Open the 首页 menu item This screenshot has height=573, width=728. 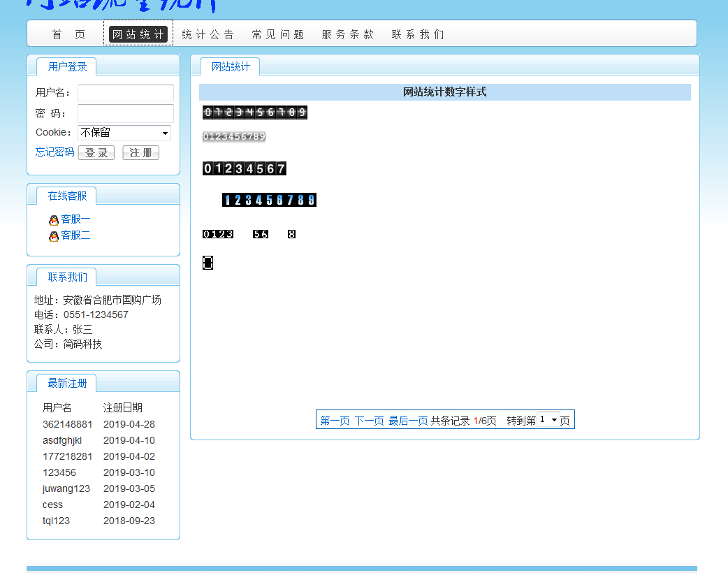pyautogui.click(x=68, y=35)
